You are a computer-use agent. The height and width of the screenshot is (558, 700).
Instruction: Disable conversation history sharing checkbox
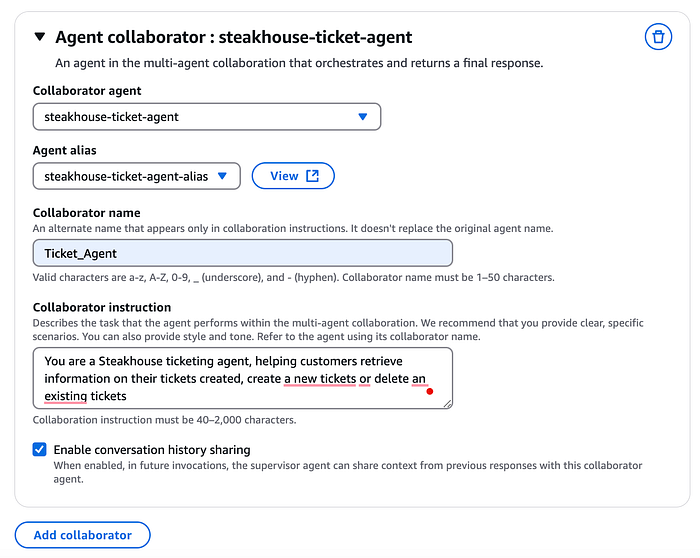click(x=39, y=449)
